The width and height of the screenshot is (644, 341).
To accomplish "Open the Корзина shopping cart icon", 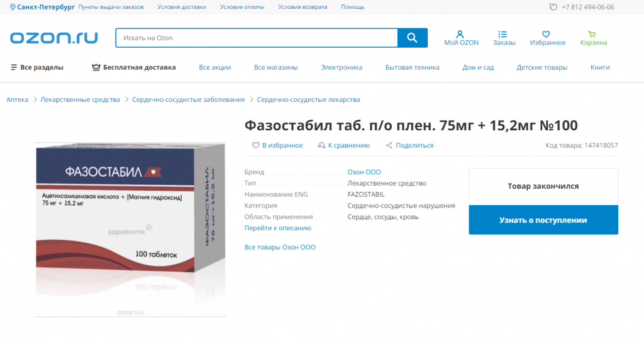I will click(591, 34).
